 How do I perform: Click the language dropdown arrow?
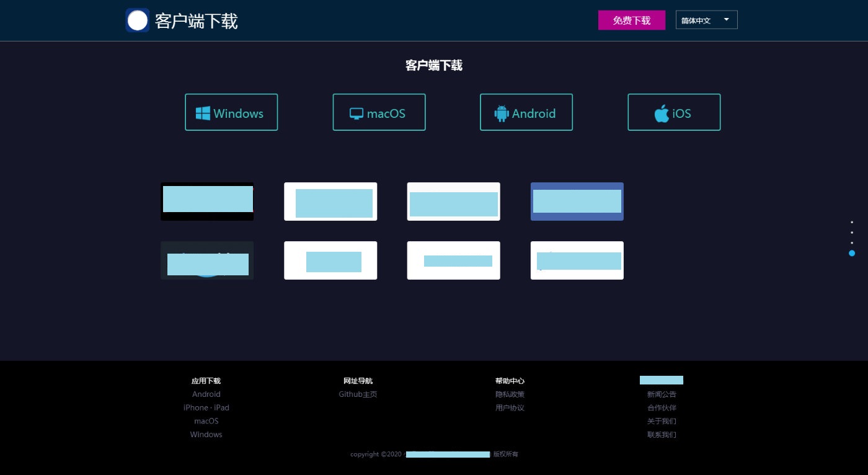pyautogui.click(x=726, y=20)
